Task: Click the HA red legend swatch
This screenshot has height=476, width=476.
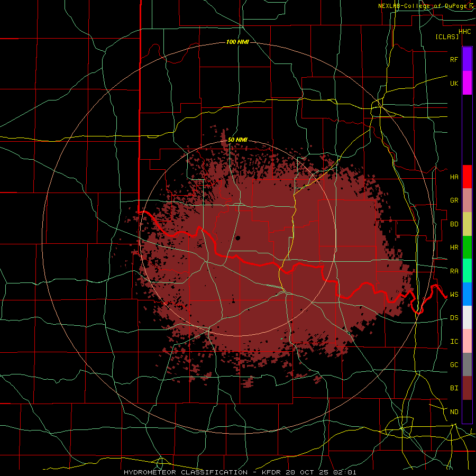Action: coord(467,177)
